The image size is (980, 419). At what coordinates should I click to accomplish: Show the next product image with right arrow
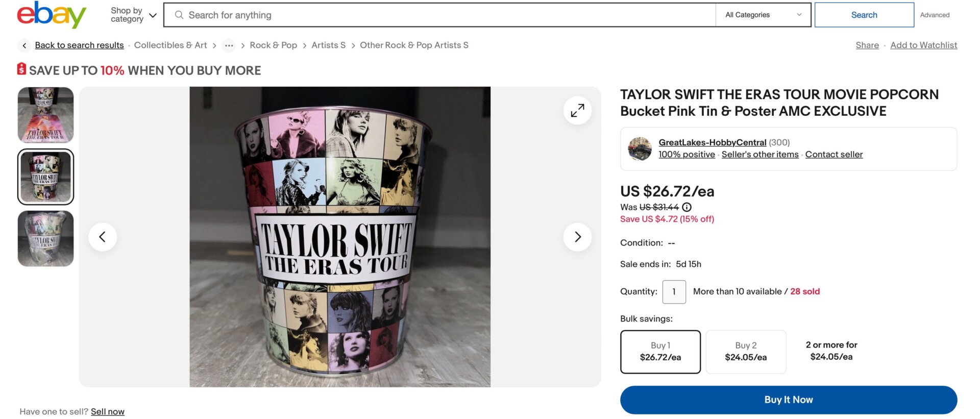coord(577,237)
